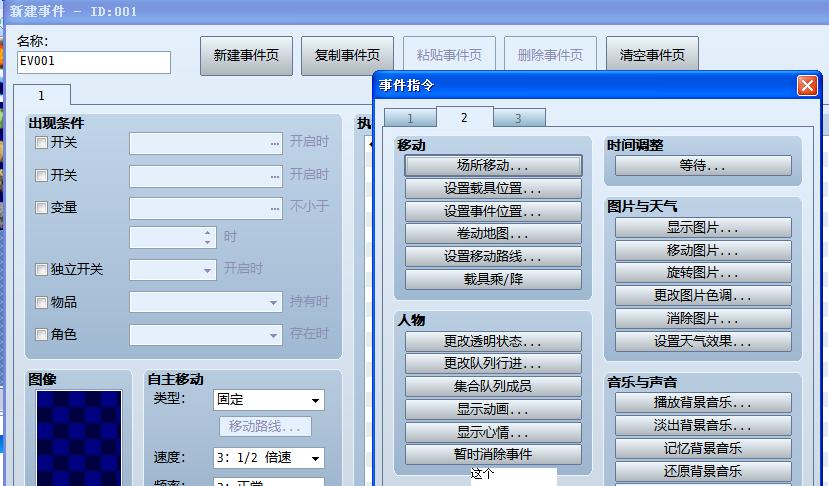Choose the 显示心情... command

(493, 432)
